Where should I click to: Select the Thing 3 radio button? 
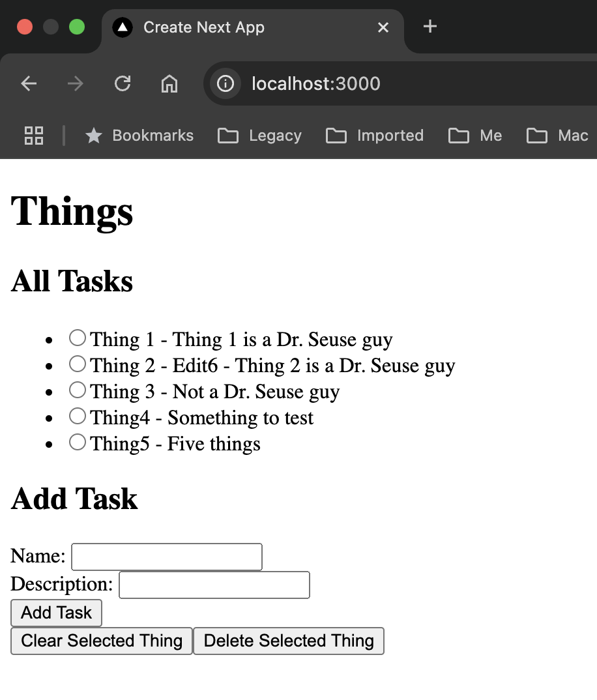78,390
